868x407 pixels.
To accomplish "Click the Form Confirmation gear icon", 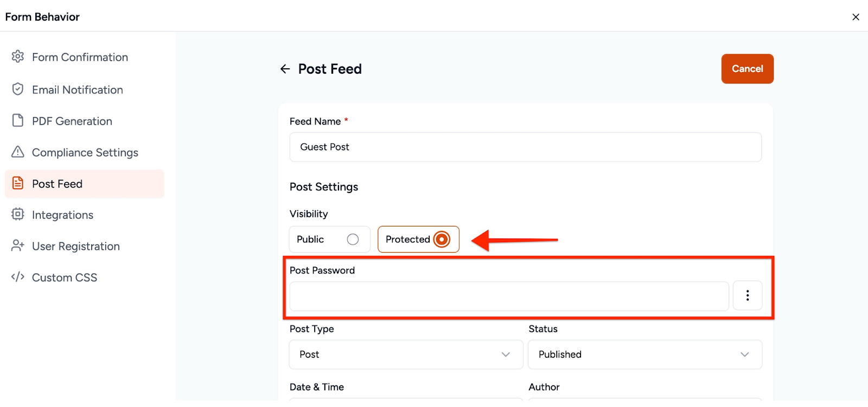I will 18,56.
